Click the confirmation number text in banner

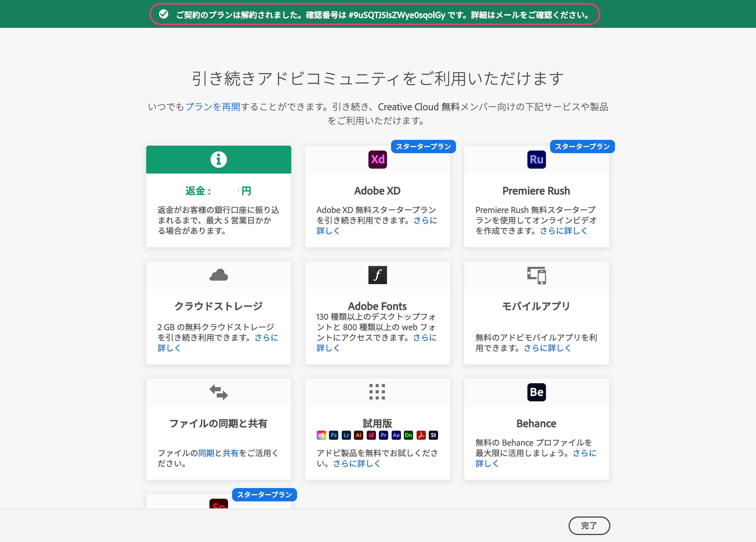[x=397, y=15]
